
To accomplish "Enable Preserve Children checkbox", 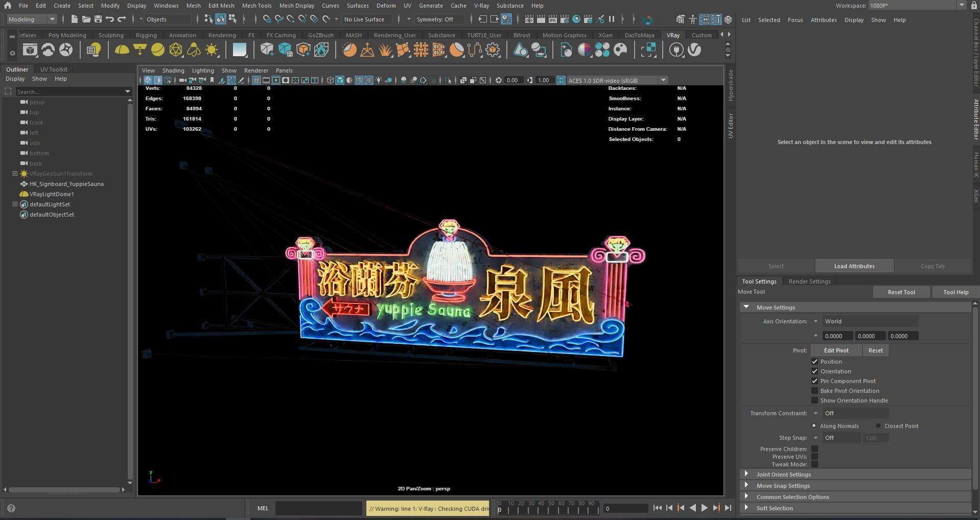I will point(814,449).
